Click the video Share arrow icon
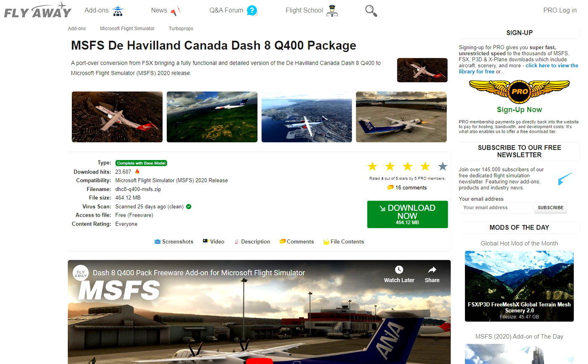588x364 pixels. [x=432, y=270]
